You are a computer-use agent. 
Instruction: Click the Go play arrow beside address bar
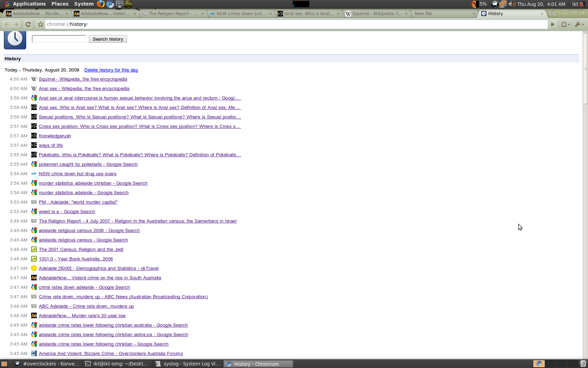click(x=553, y=24)
